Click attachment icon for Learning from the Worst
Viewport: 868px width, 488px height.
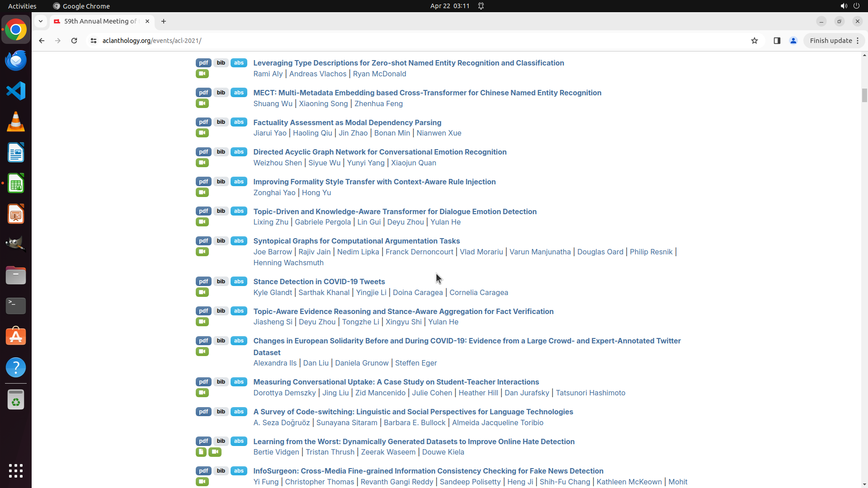pos(201,452)
